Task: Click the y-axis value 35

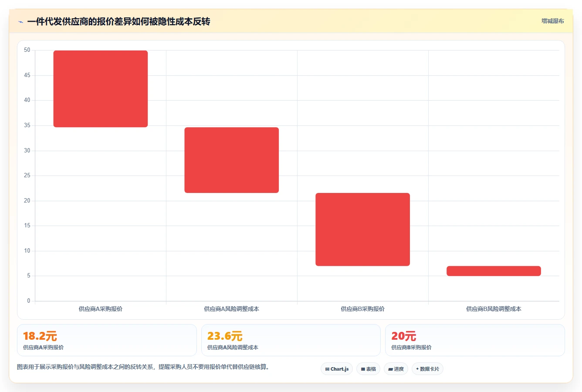Action: tap(27, 125)
